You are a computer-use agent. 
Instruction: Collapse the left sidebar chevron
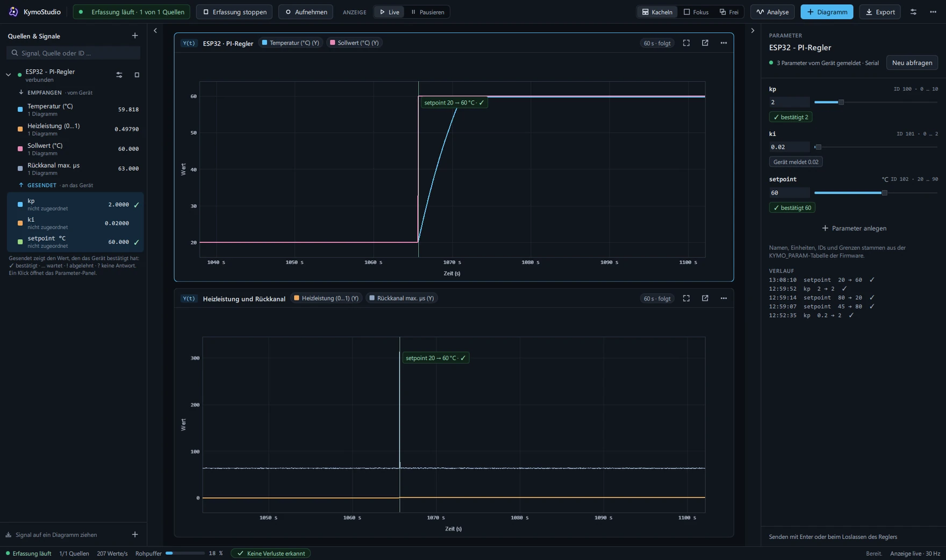point(155,31)
